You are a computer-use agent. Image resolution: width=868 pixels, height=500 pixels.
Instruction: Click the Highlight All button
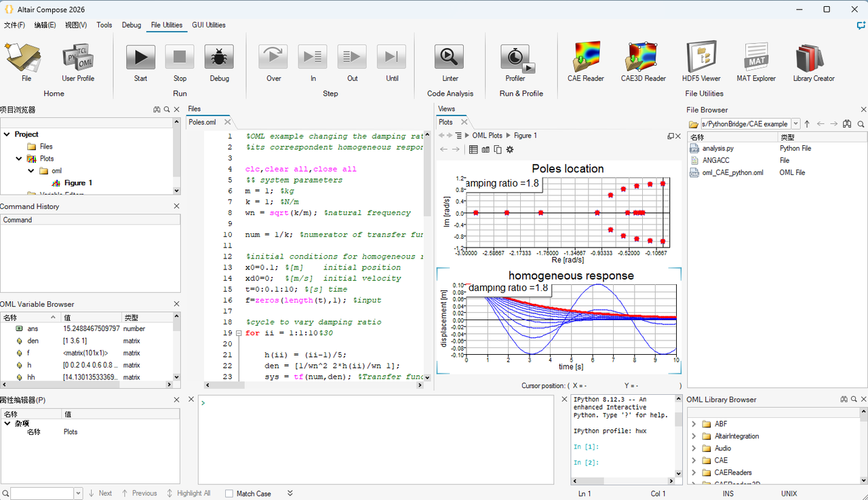pyautogui.click(x=189, y=493)
